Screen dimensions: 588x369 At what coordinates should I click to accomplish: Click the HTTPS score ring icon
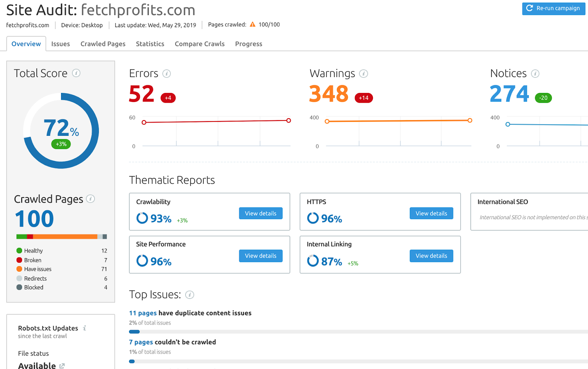click(x=313, y=218)
